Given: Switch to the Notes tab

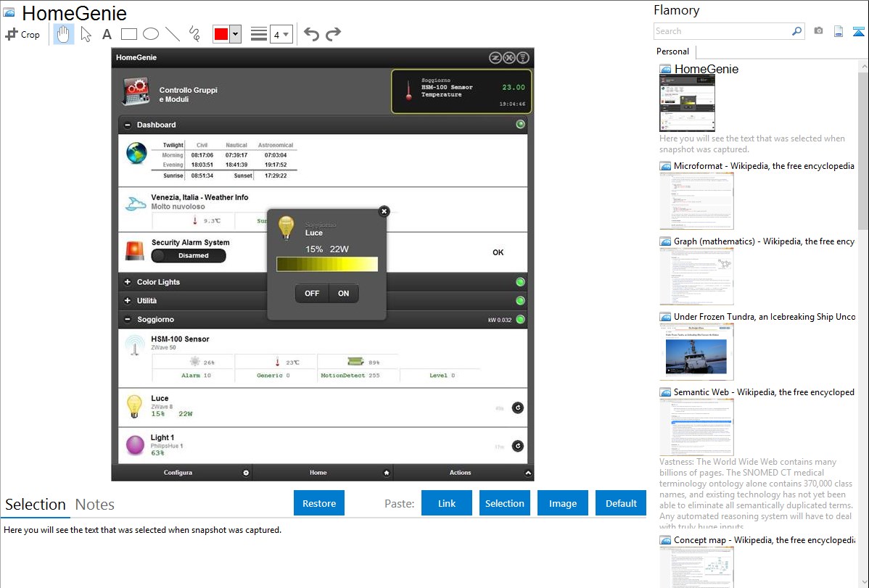Looking at the screenshot, I should point(95,505).
